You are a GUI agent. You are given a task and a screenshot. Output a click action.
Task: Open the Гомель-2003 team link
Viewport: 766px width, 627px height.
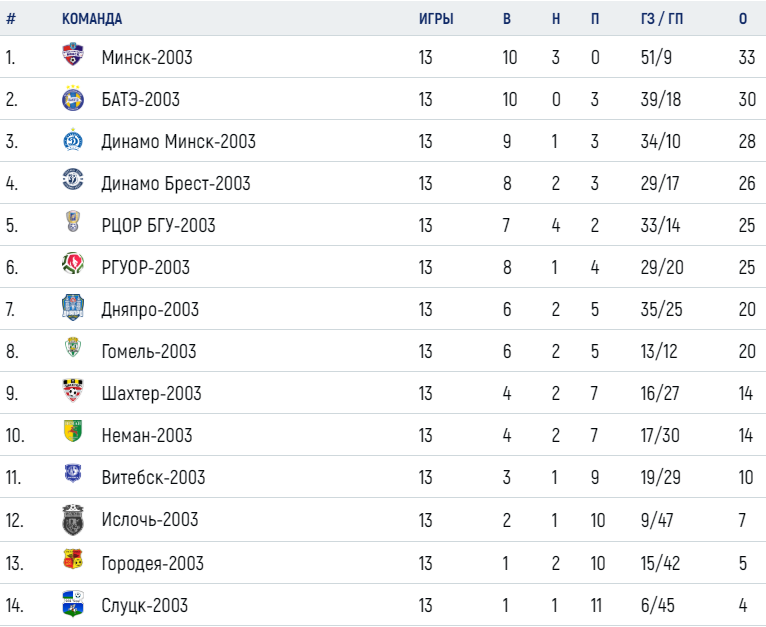tap(149, 351)
